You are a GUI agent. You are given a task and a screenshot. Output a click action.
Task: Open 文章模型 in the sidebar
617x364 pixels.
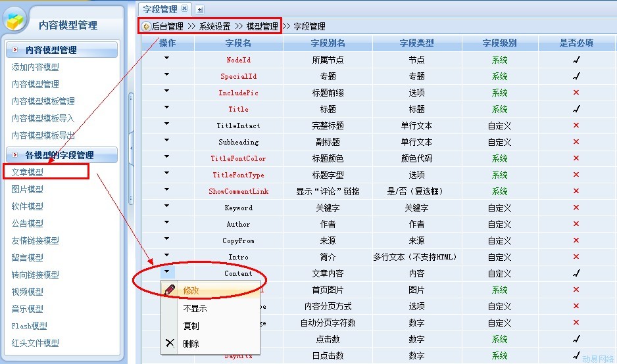pyautogui.click(x=28, y=172)
